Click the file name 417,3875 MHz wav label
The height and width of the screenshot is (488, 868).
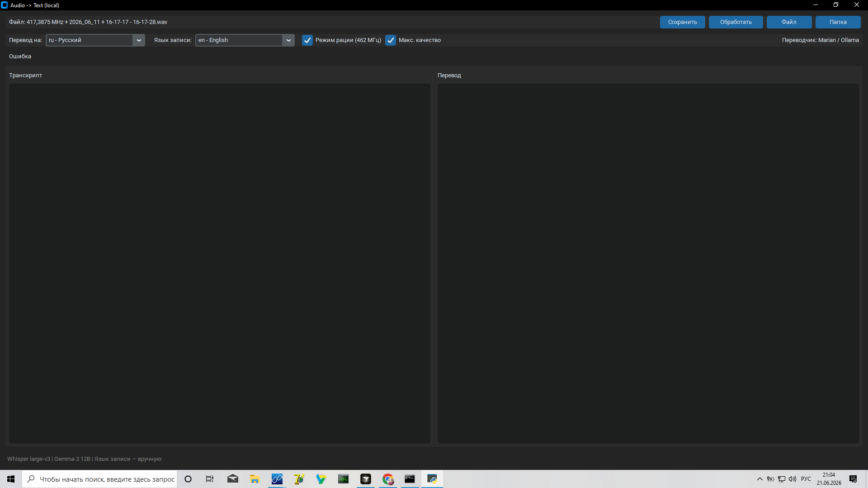pos(88,22)
